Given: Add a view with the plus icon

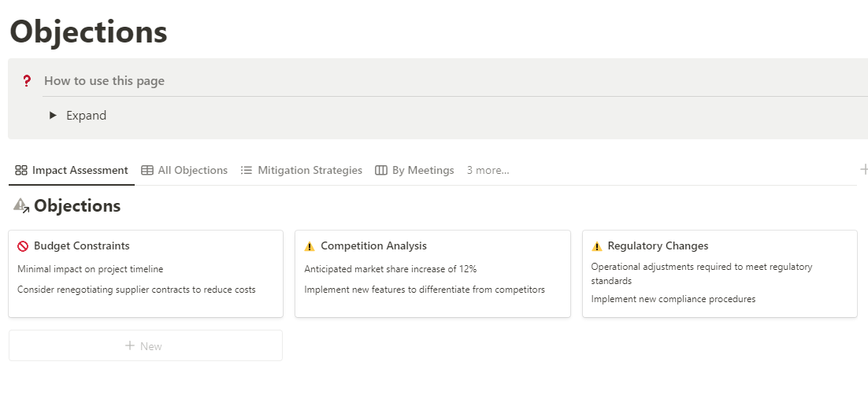Looking at the screenshot, I should [863, 169].
